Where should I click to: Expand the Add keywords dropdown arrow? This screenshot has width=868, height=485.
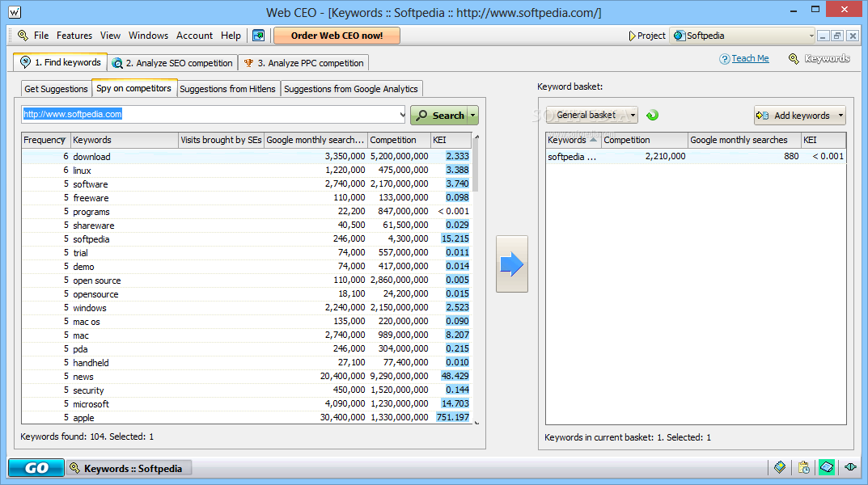[840, 115]
